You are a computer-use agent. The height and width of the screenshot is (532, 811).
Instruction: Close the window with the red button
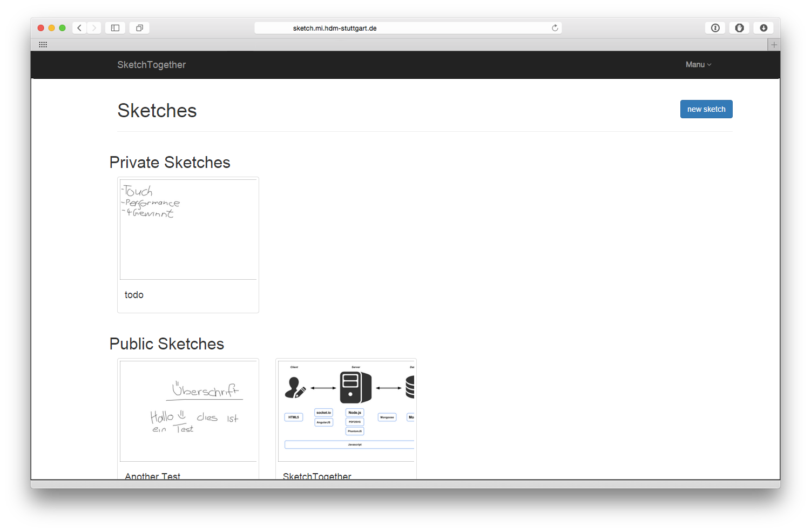(x=41, y=28)
